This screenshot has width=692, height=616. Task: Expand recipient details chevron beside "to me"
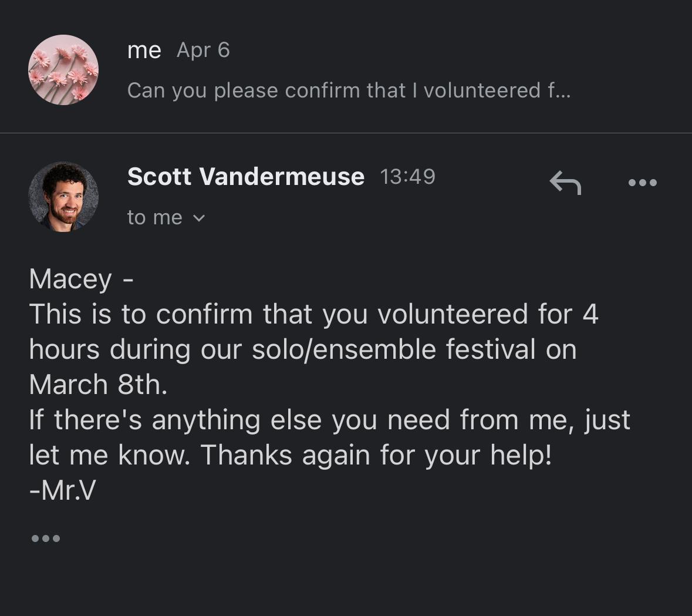click(199, 218)
